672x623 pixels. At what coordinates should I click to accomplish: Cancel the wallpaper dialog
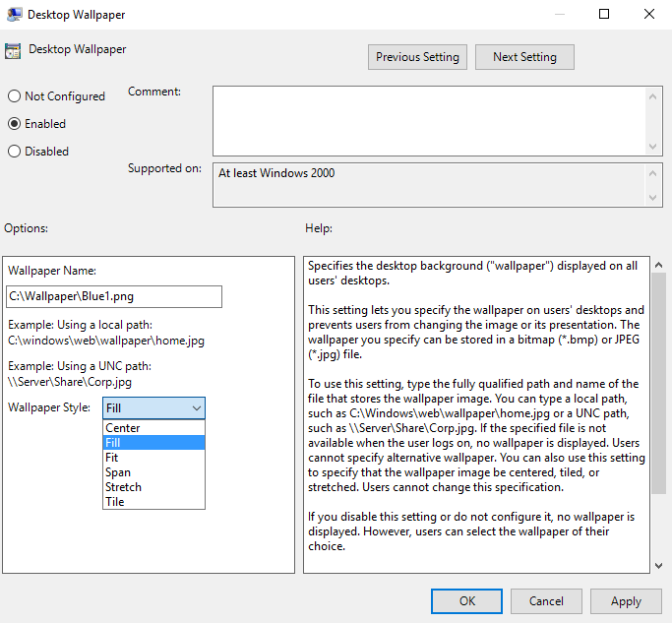(546, 601)
